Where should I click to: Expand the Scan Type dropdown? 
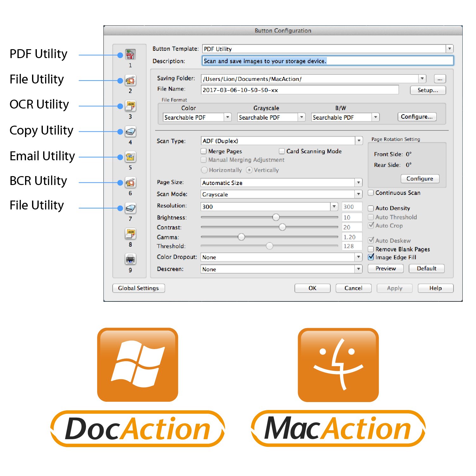click(359, 141)
